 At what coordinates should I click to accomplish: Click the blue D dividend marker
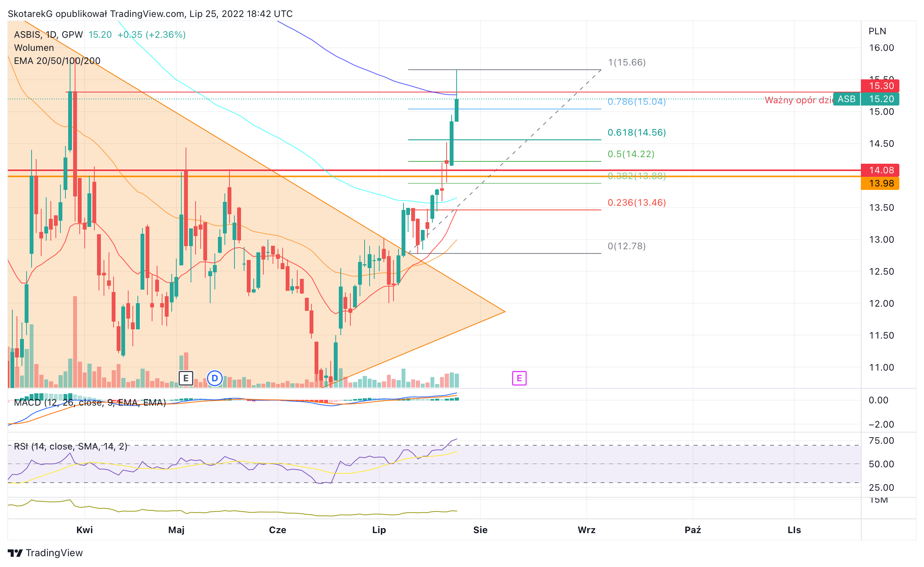point(215,378)
